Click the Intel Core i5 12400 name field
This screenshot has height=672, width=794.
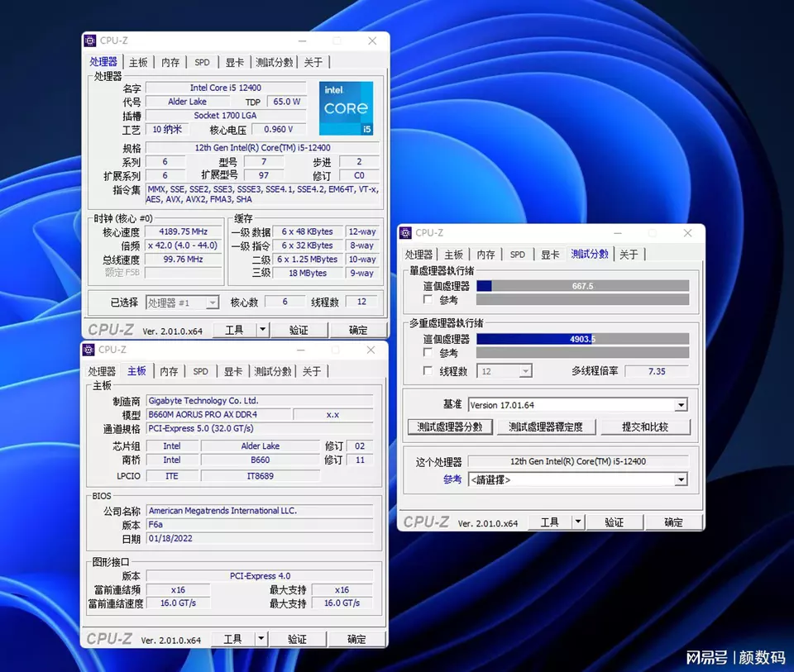(226, 88)
